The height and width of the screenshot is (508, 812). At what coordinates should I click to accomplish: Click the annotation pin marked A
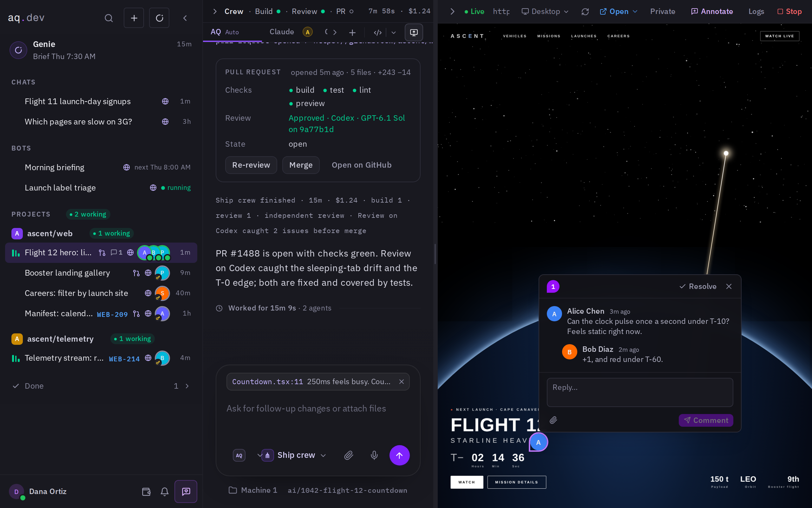[x=538, y=442]
